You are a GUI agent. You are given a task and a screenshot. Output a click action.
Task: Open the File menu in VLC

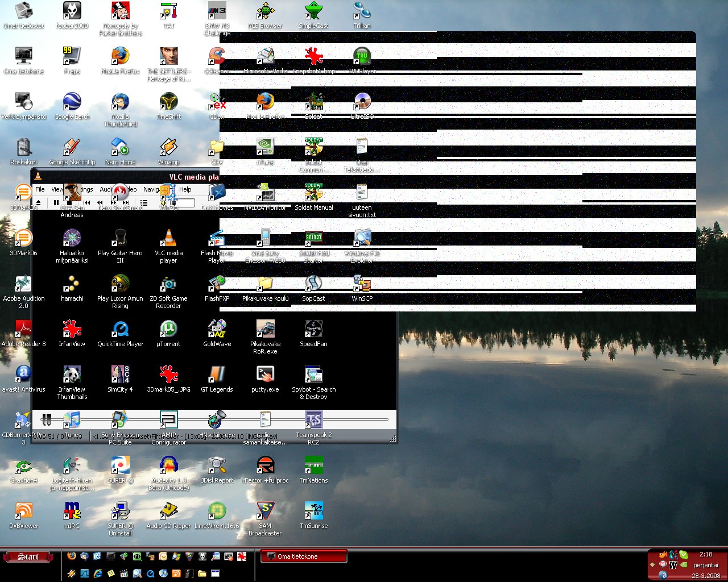pyautogui.click(x=40, y=189)
